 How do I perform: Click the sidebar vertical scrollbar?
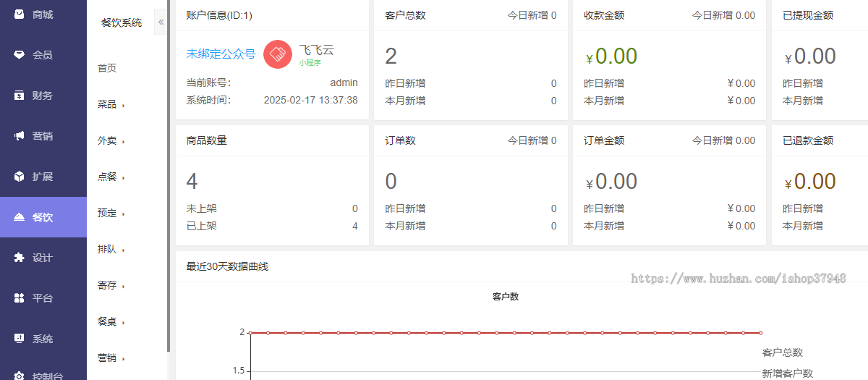169,176
